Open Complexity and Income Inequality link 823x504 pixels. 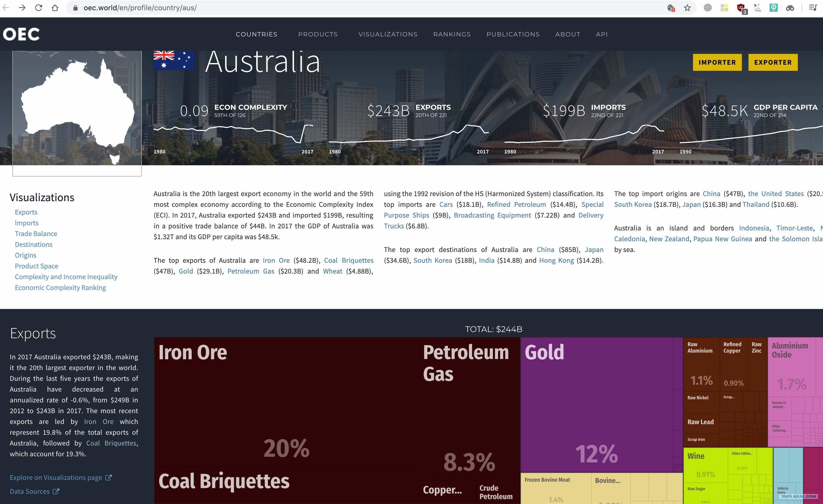point(66,277)
